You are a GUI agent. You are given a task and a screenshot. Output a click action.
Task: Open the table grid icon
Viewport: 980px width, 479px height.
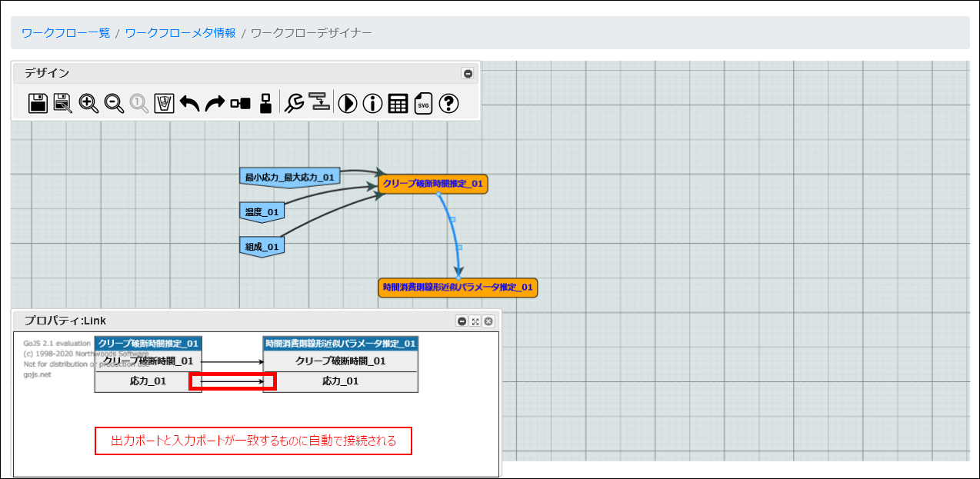[x=398, y=103]
